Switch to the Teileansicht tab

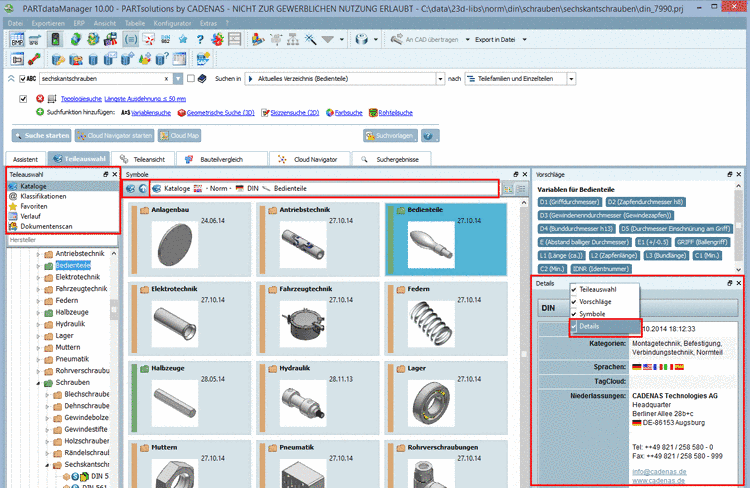[x=143, y=159]
